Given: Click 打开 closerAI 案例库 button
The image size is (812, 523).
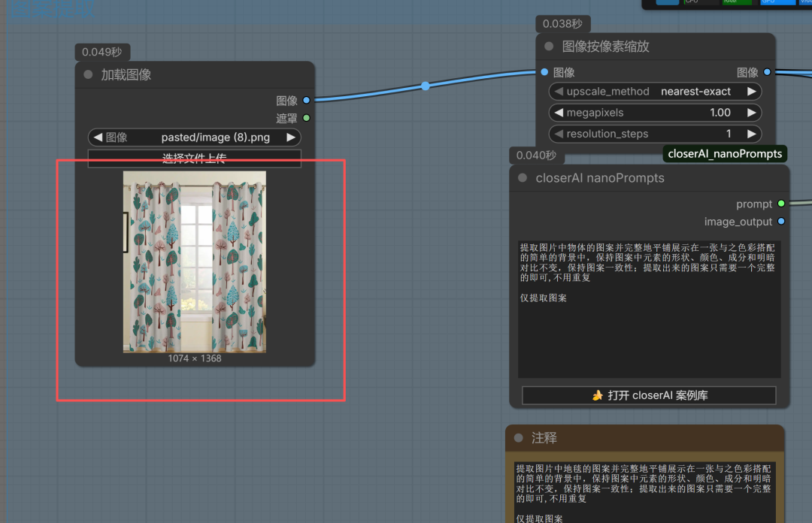Looking at the screenshot, I should pos(650,395).
